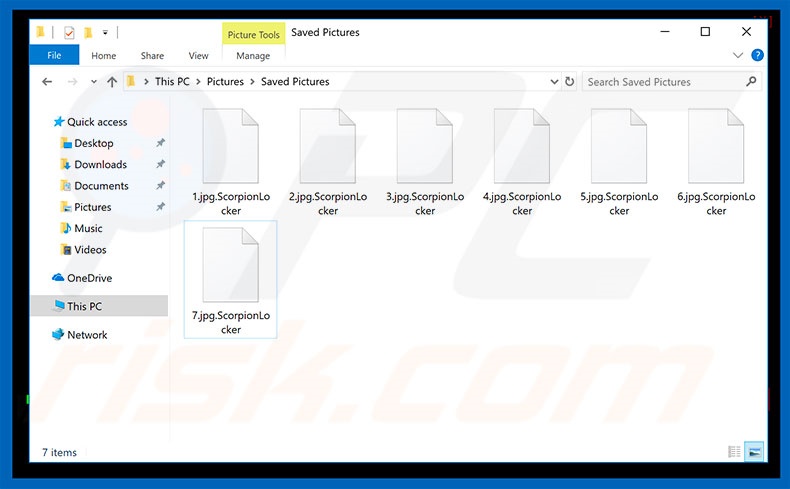This screenshot has height=489, width=790.
Task: Click the Properties checkmark quick access icon
Action: click(x=69, y=33)
